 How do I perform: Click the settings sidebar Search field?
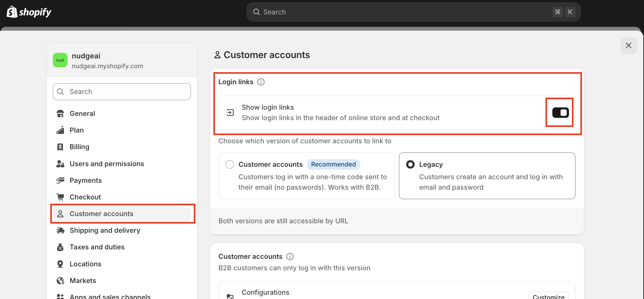122,92
